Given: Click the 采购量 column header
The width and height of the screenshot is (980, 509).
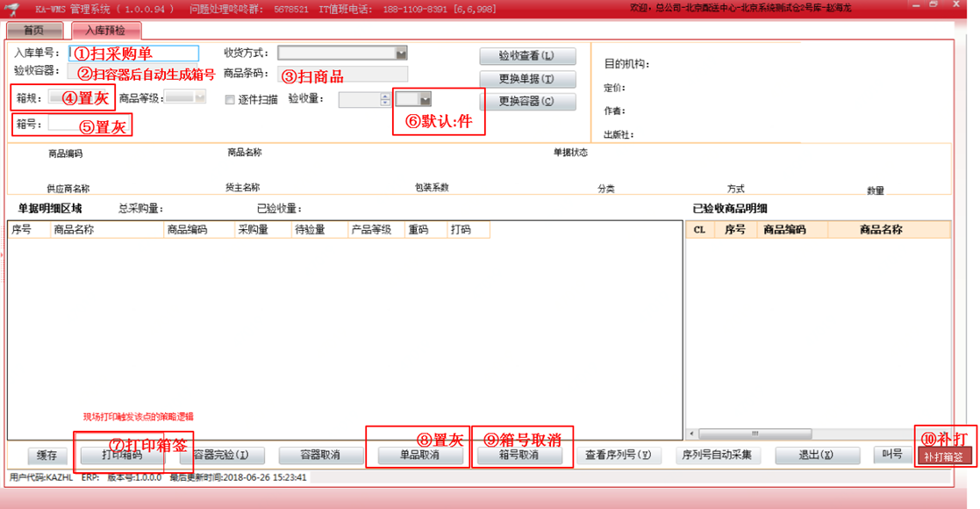Looking at the screenshot, I should click(x=262, y=229).
